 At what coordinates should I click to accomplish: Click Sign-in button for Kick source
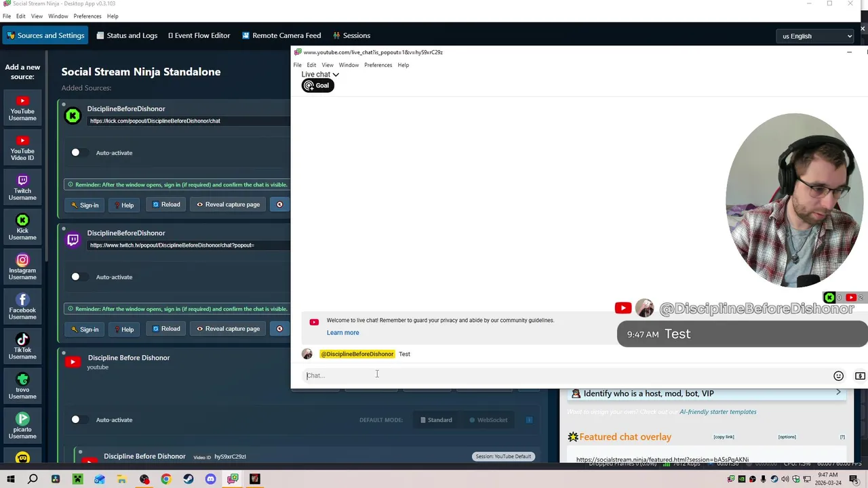[85, 205]
